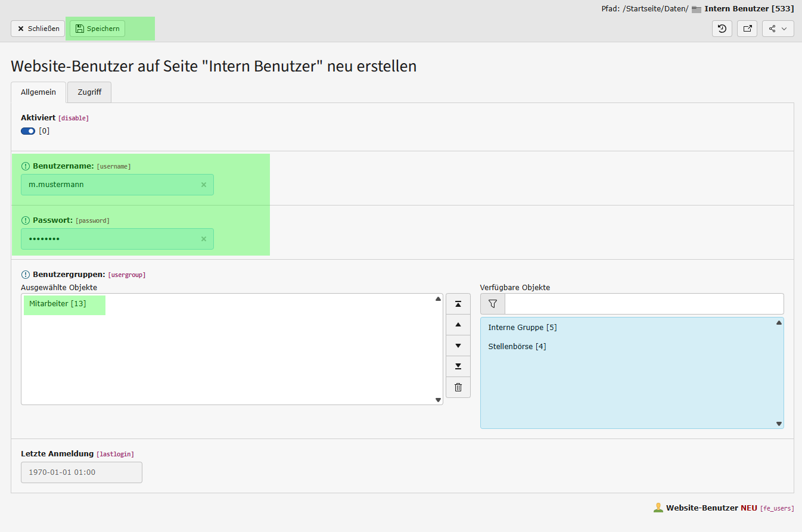802x532 pixels.
Task: Move selected group up one position
Action: [458, 325]
